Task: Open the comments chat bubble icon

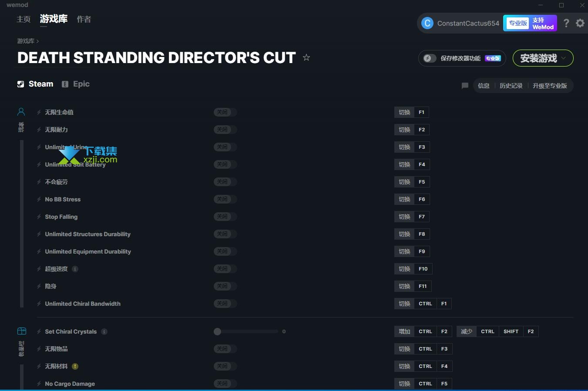Action: (x=465, y=86)
